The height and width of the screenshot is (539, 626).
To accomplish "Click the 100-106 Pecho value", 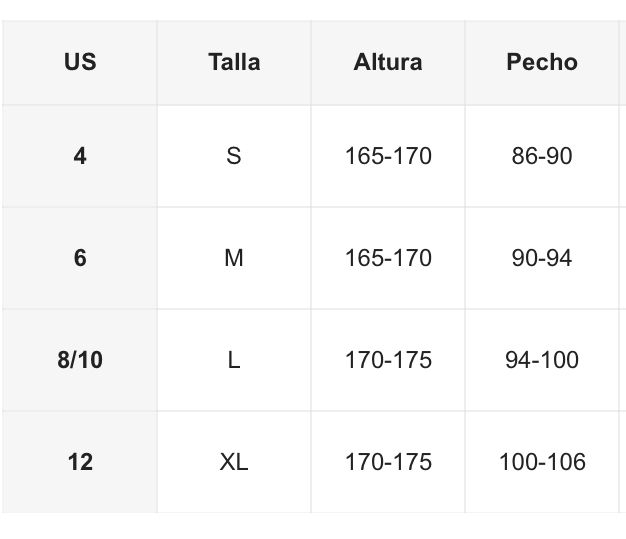I will pyautogui.click(x=542, y=462).
